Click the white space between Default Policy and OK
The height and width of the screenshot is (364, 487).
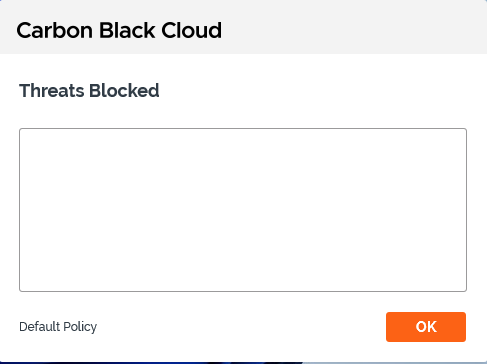[x=242, y=327]
